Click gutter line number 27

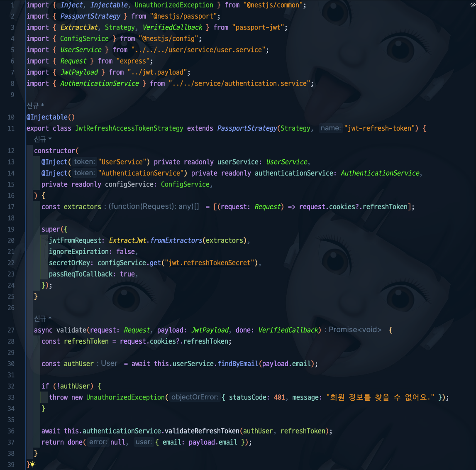click(x=11, y=330)
